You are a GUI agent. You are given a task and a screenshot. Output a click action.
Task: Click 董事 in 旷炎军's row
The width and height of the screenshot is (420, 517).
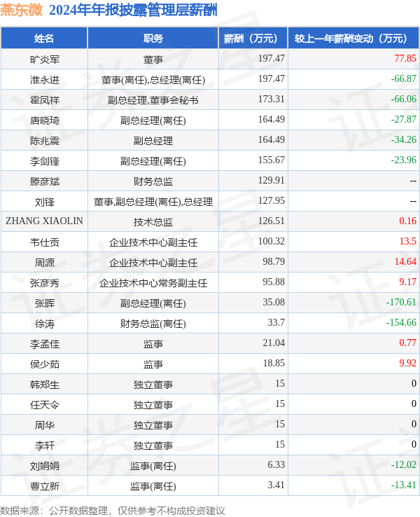[x=153, y=60]
